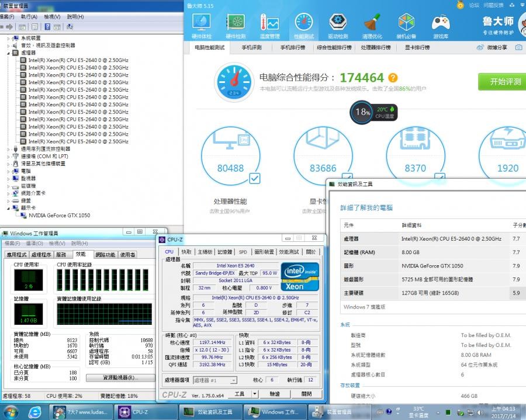The image size is (526, 420).
Task: Open 執行(A) menu in Device Manager
Action: point(29,16)
